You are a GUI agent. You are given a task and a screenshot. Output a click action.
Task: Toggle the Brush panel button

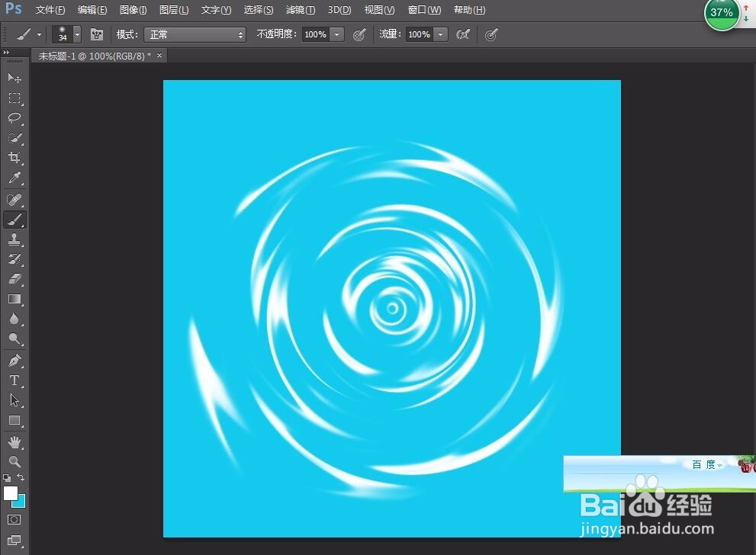(x=97, y=34)
